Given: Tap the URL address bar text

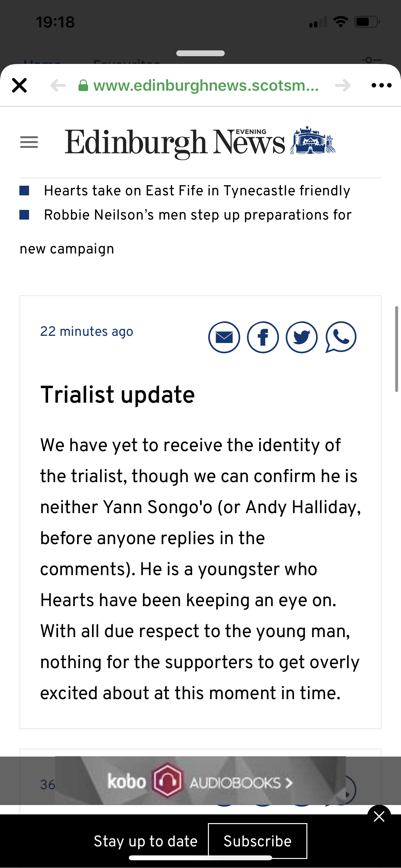Looking at the screenshot, I should coord(206,85).
